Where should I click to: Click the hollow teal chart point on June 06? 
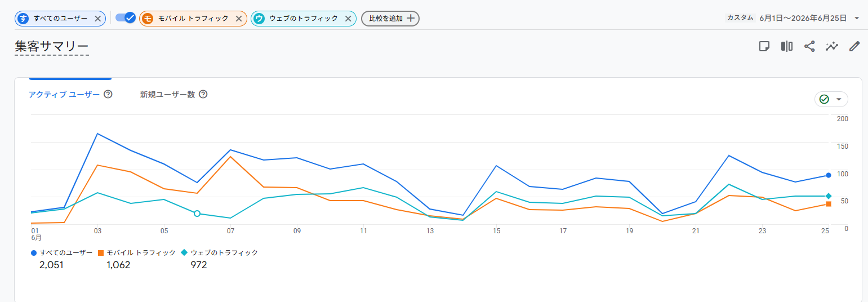pyautogui.click(x=197, y=214)
